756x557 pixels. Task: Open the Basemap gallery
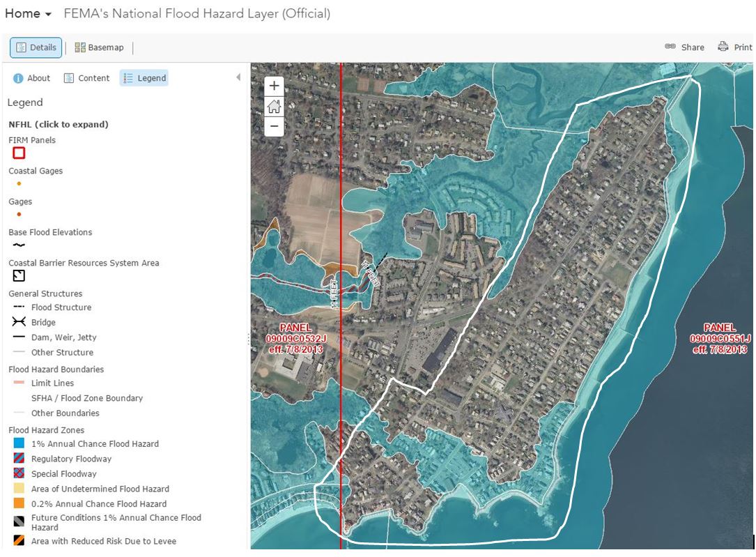pos(100,47)
